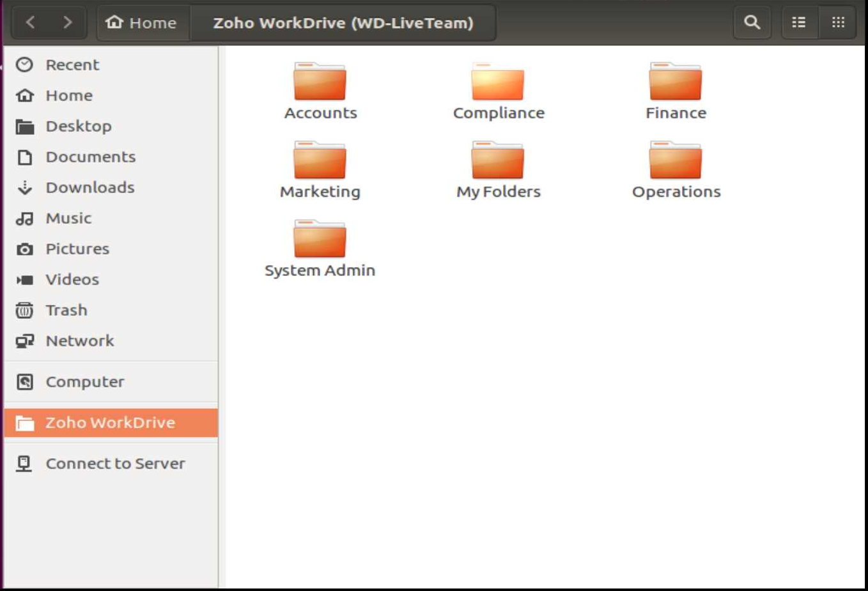Click the My Folders name label
Image resolution: width=868 pixels, height=591 pixels.
[x=499, y=192]
